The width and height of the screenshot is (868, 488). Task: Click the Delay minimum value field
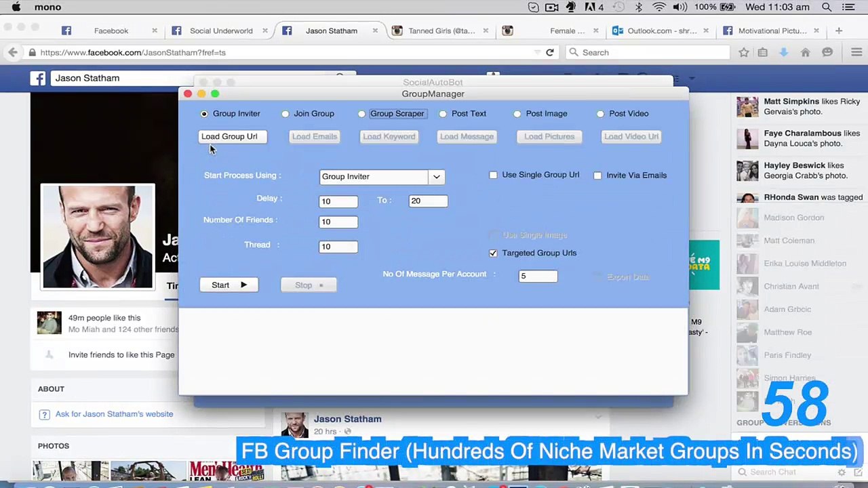click(x=338, y=201)
